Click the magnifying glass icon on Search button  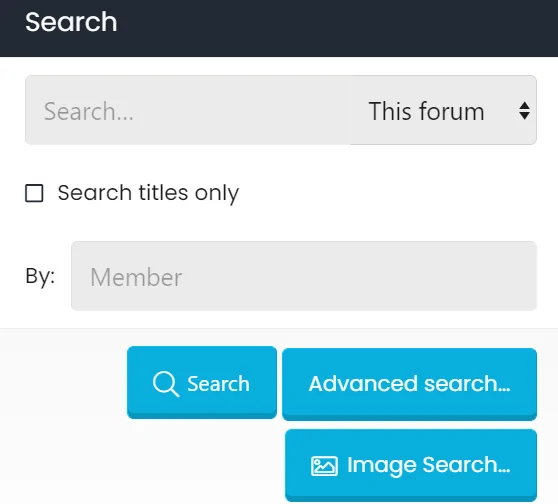click(166, 384)
